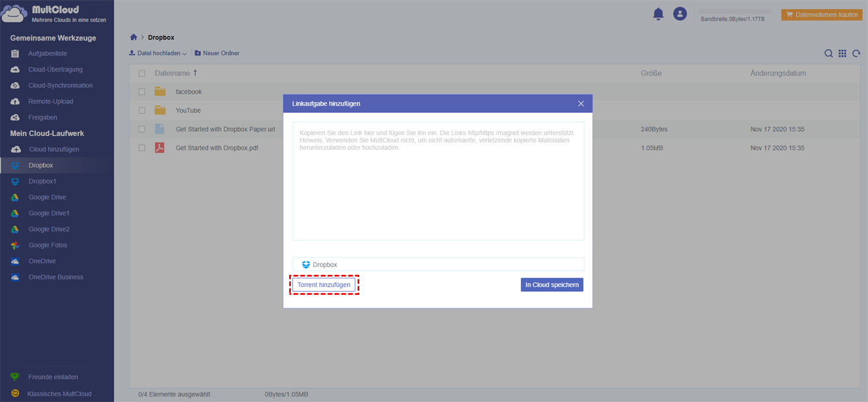Screen dimensions: 868x402
Task: Open the user account avatar
Action: pyautogui.click(x=680, y=14)
